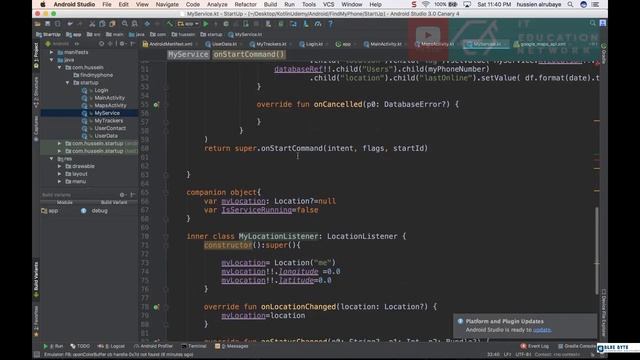The image size is (640, 360).
Task: Open the Run tool window button
Action: (54, 346)
